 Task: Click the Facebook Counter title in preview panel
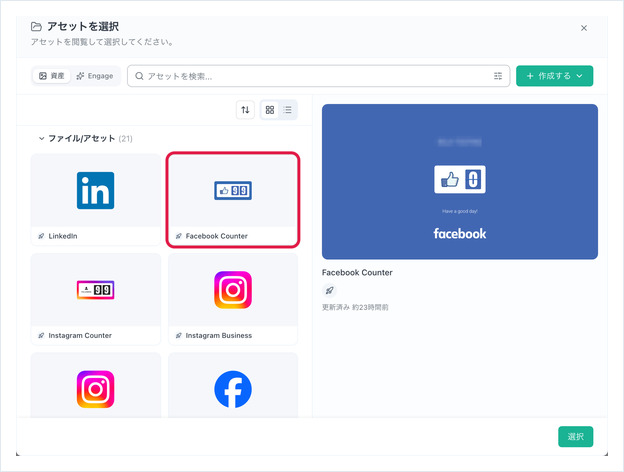pyautogui.click(x=357, y=273)
